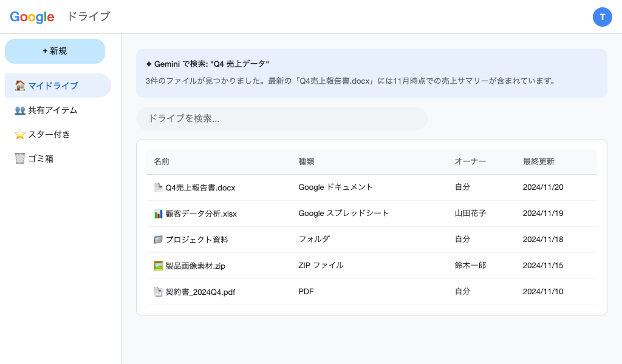Click the 種類 column header
Screen dimensions: 622x364
coord(306,161)
